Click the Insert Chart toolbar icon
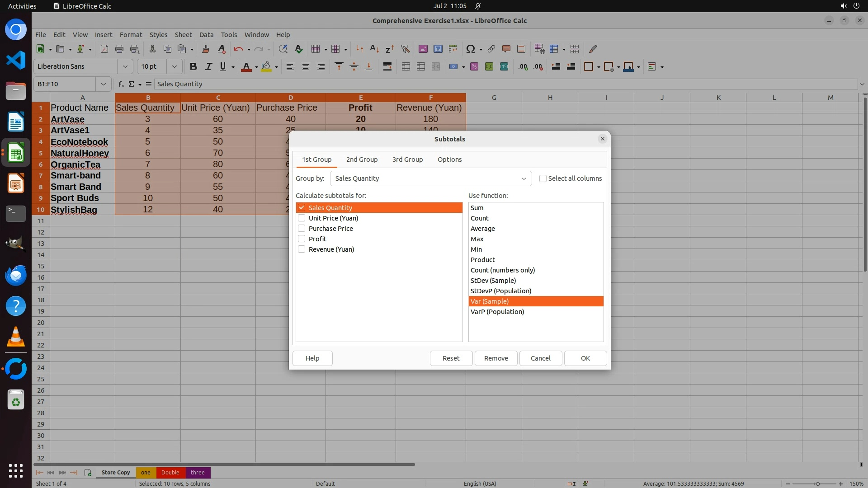The height and width of the screenshot is (488, 868). pos(438,49)
